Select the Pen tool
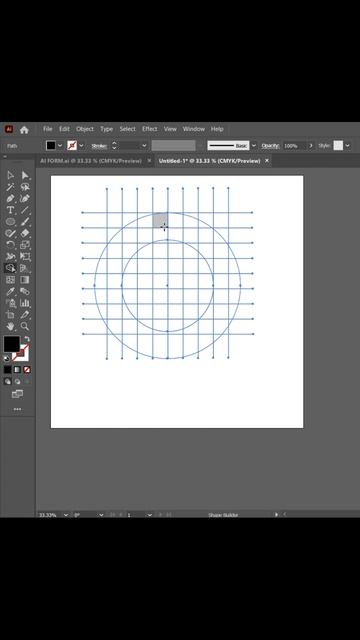 tap(10, 198)
